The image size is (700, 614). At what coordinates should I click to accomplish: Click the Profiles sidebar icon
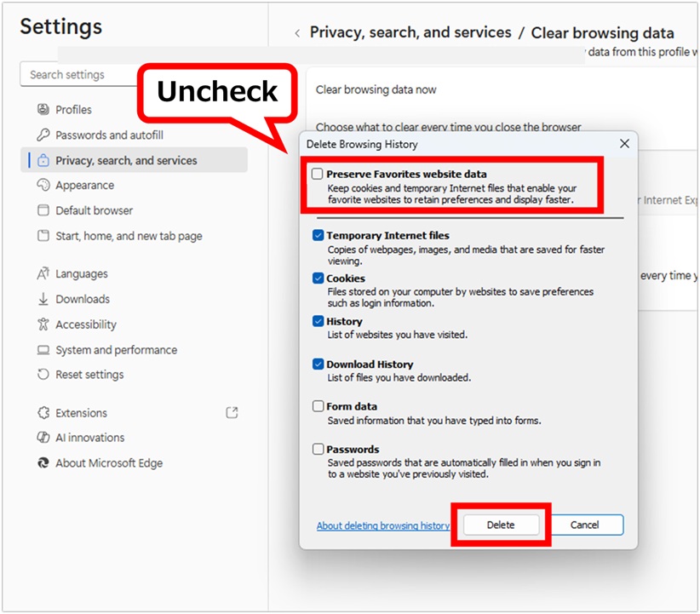43,110
